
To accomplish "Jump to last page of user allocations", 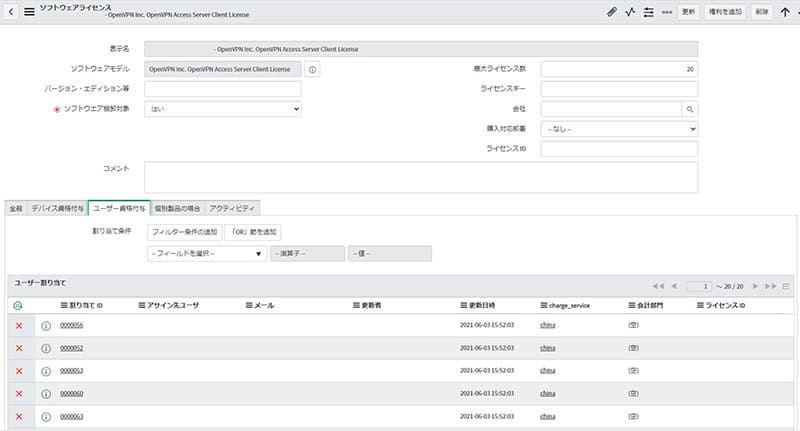I will (770, 286).
